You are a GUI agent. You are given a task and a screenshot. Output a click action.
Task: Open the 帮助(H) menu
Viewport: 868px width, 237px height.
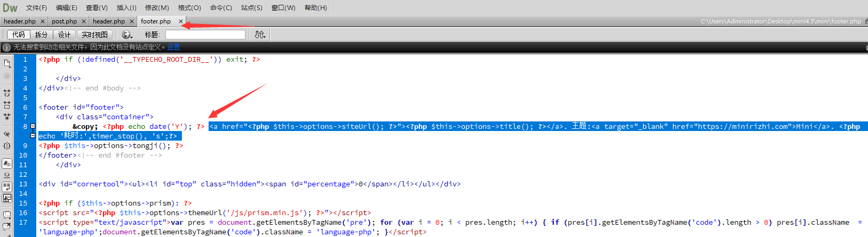click(316, 7)
